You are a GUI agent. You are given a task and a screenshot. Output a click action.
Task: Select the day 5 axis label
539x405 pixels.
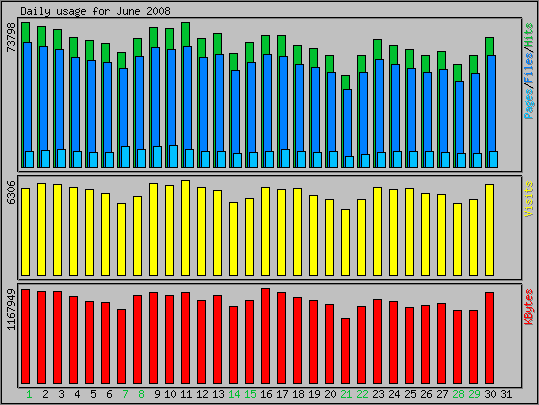click(93, 394)
